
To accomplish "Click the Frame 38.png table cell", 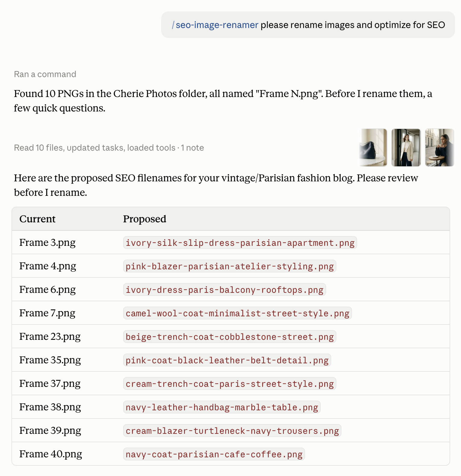I will pyautogui.click(x=50, y=407).
